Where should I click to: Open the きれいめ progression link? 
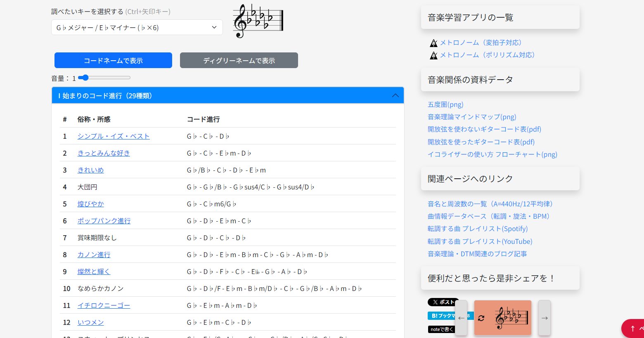90,170
